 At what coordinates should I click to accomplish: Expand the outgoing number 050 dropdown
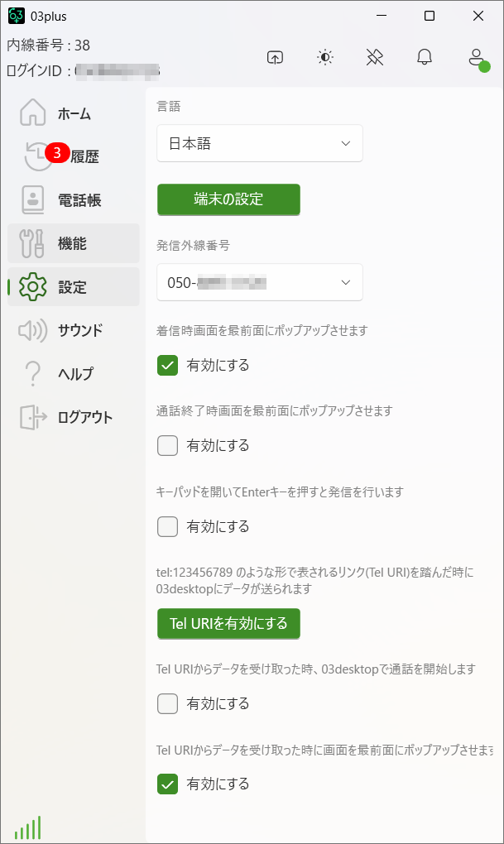tap(260, 282)
